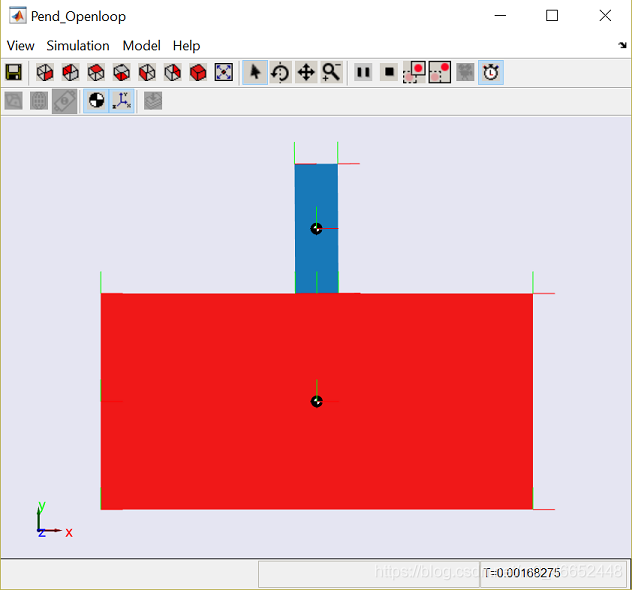Image resolution: width=632 pixels, height=590 pixels.
Task: Maximize the Pend_Openloop window
Action: [x=552, y=16]
